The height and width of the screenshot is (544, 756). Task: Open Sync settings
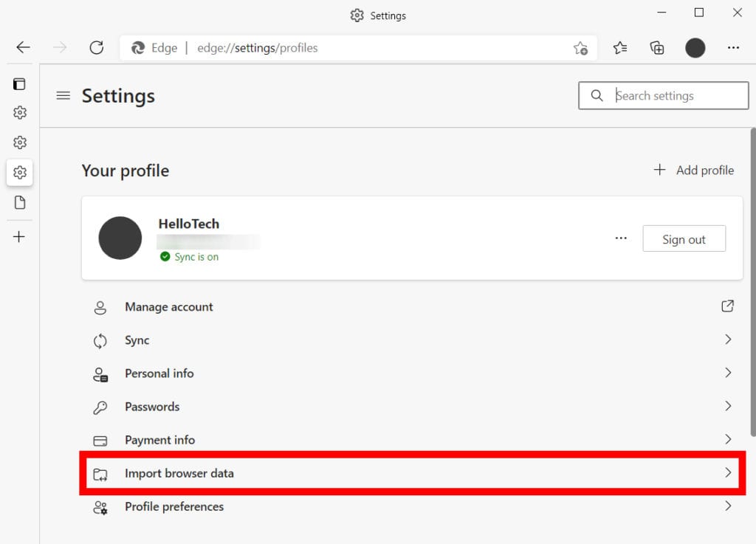point(412,340)
